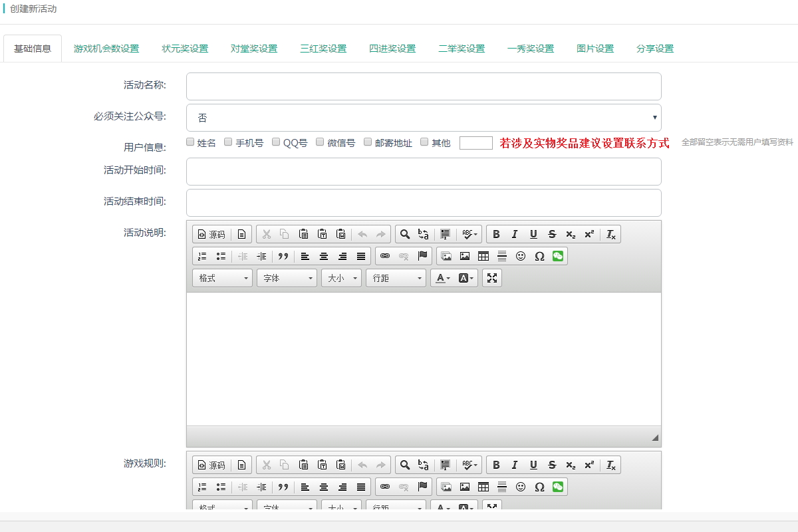Click green WeChat icon in 活动说明 editor

[558, 256]
